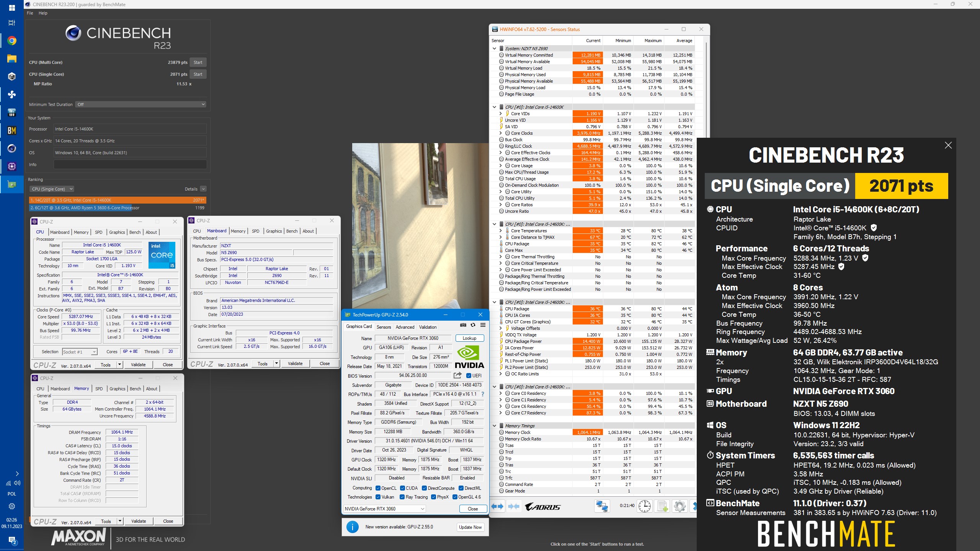Toggle the DirectML checkbox
Image resolution: width=980 pixels, height=551 pixels.
461,488
